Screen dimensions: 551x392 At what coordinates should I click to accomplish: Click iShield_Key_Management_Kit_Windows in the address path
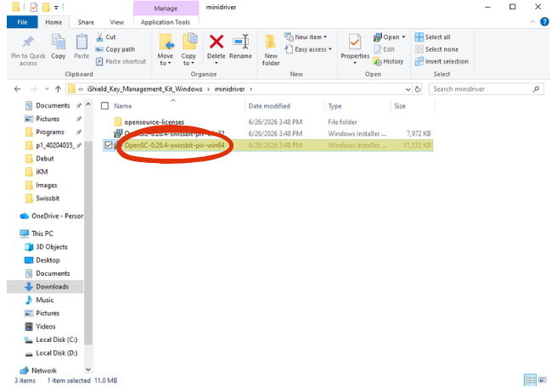point(145,89)
